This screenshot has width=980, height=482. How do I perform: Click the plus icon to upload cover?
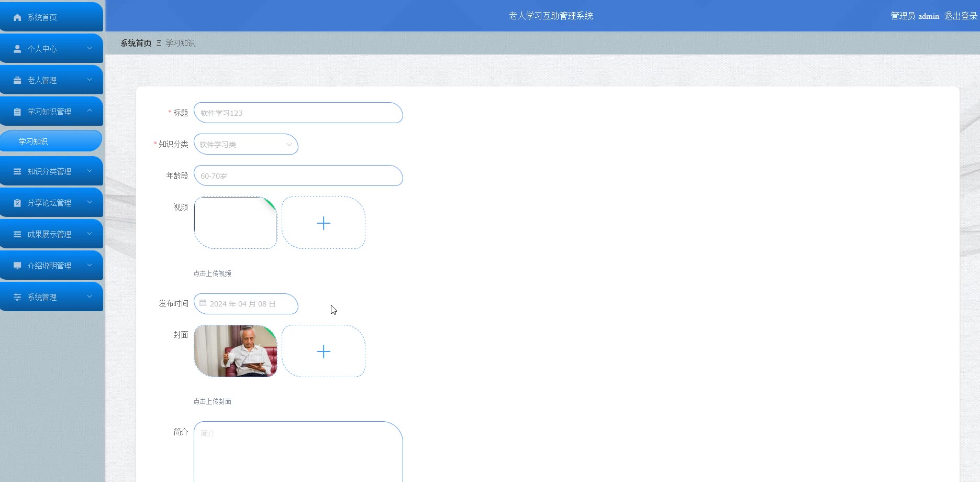click(x=324, y=352)
